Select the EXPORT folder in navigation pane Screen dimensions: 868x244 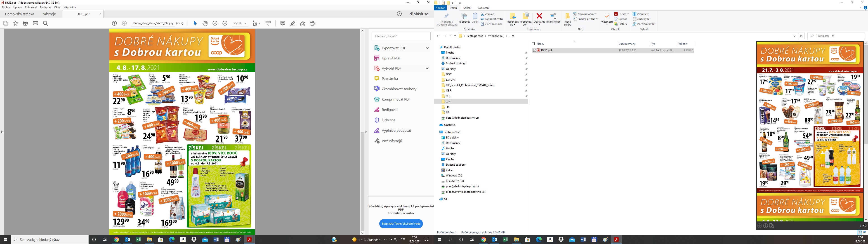450,80
